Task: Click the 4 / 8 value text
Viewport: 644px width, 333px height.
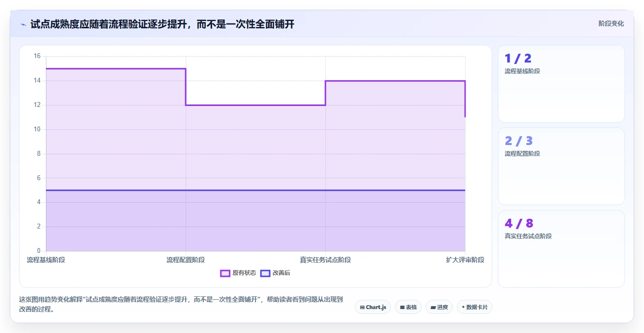Action: [x=519, y=224]
